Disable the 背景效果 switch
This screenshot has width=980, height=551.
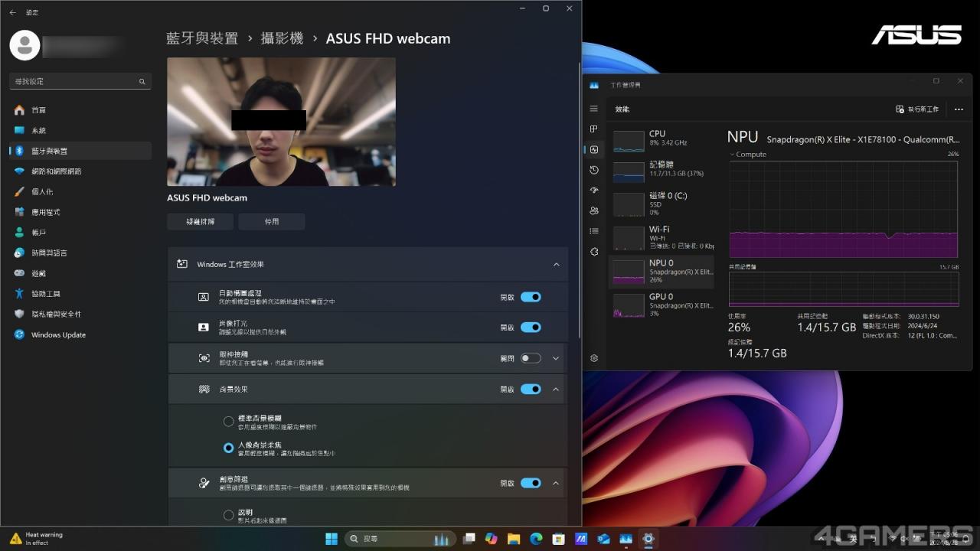(x=531, y=389)
